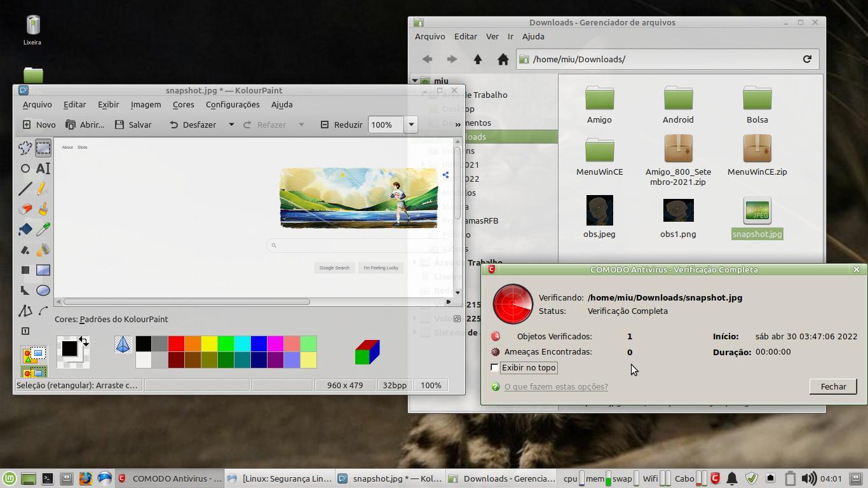The width and height of the screenshot is (868, 488).
Task: Select the Android folder
Action: point(678,105)
